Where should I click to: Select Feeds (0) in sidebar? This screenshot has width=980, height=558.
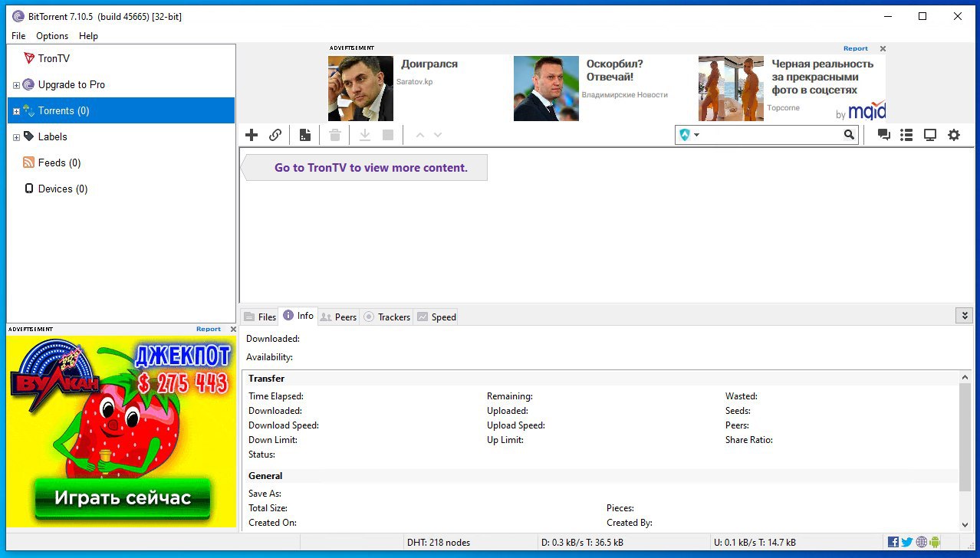click(59, 163)
